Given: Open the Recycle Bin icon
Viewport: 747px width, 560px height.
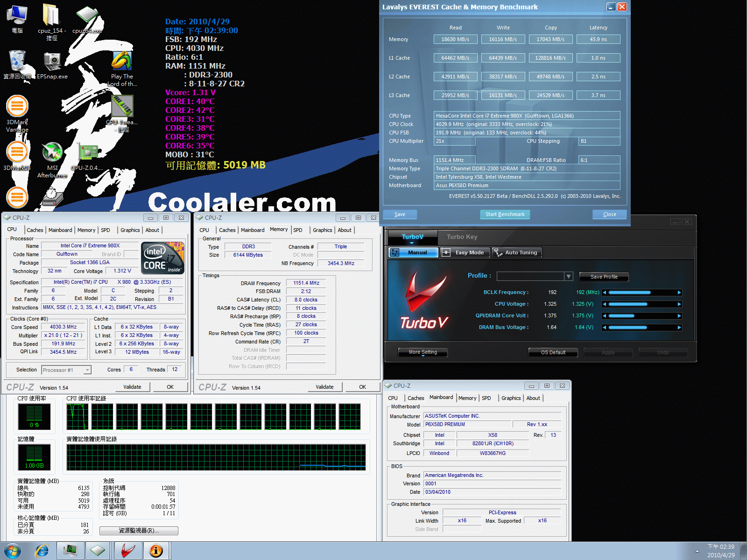Looking at the screenshot, I should click(17, 64).
